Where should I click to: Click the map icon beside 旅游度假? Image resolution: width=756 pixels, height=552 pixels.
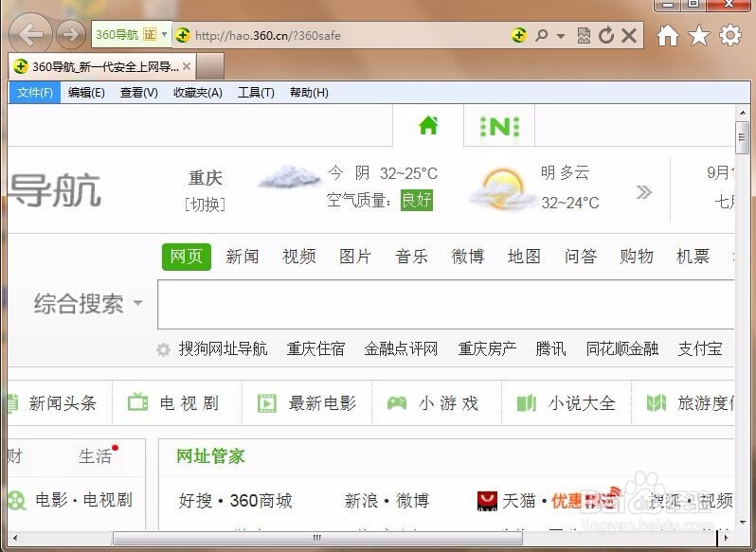(x=657, y=402)
